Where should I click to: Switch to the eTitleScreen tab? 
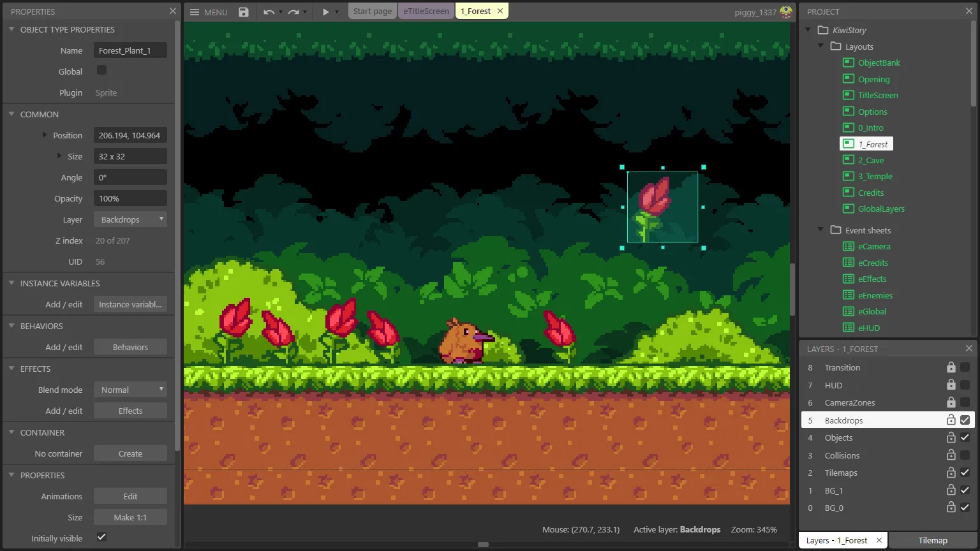tap(426, 11)
